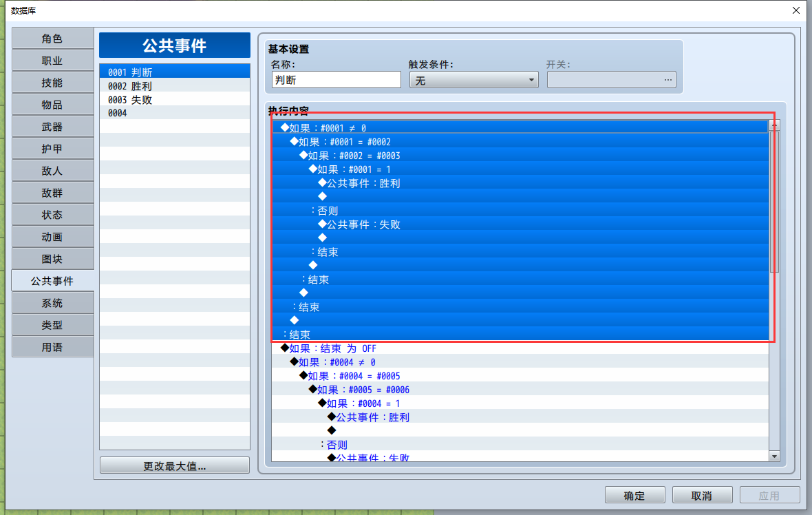Screen dimensions: 812x515
Task: Focus the 名称 field containing 判断
Action: pyautogui.click(x=336, y=80)
